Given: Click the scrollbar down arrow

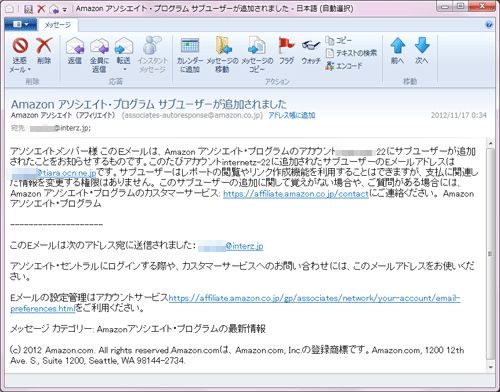Looking at the screenshot, I should click(x=490, y=367).
